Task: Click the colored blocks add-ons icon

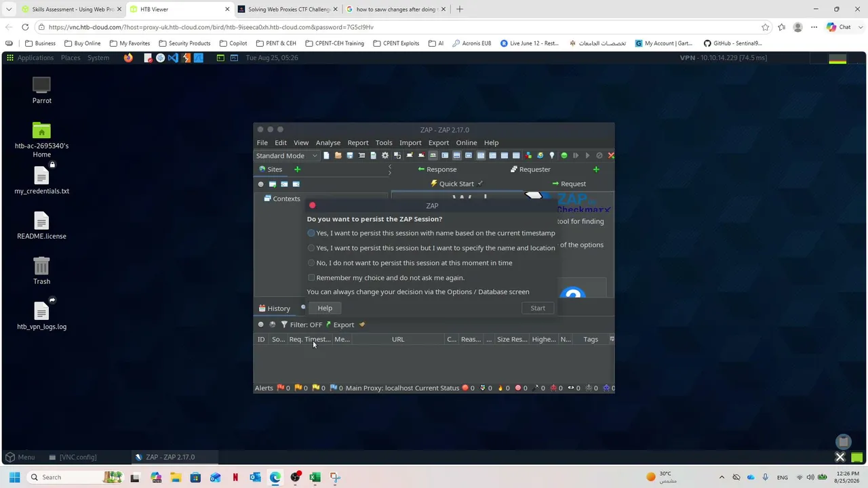Action: [528, 155]
